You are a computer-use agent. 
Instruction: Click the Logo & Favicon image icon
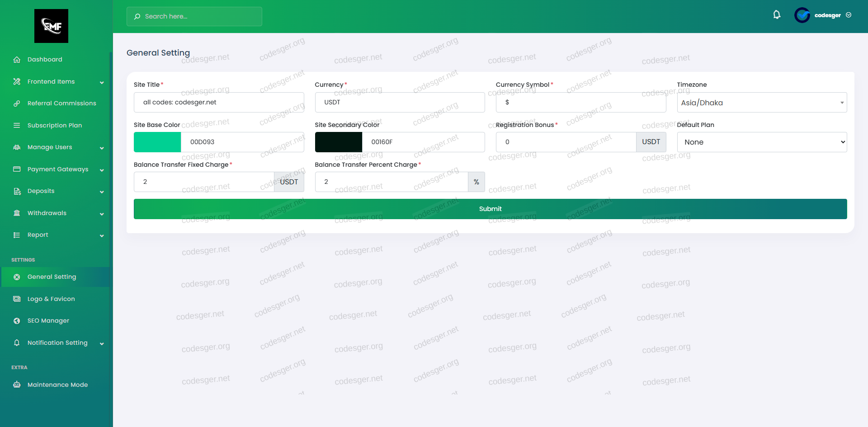(x=17, y=299)
